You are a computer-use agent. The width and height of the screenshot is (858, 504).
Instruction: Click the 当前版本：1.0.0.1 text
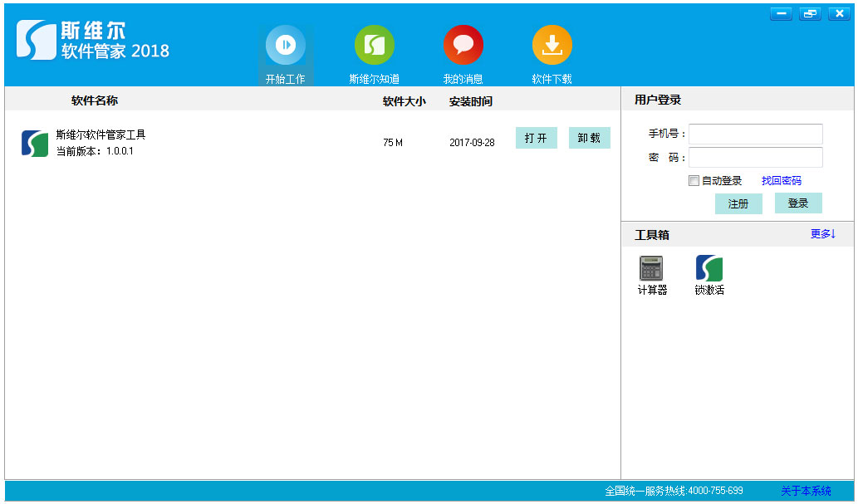95,151
